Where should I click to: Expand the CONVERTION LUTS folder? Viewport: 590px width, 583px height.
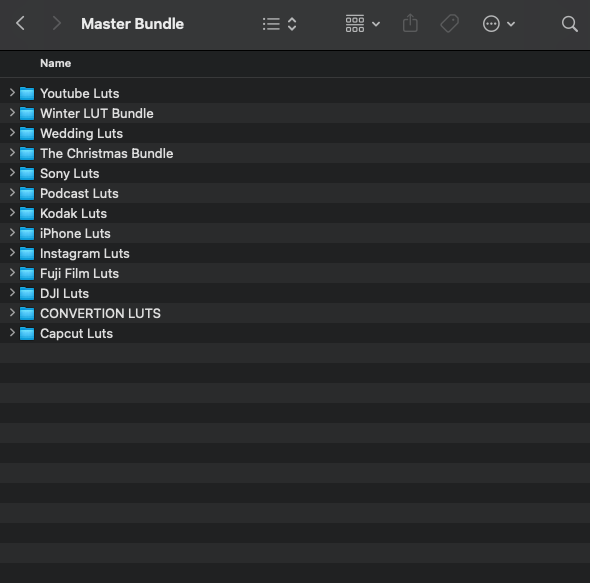tap(12, 312)
